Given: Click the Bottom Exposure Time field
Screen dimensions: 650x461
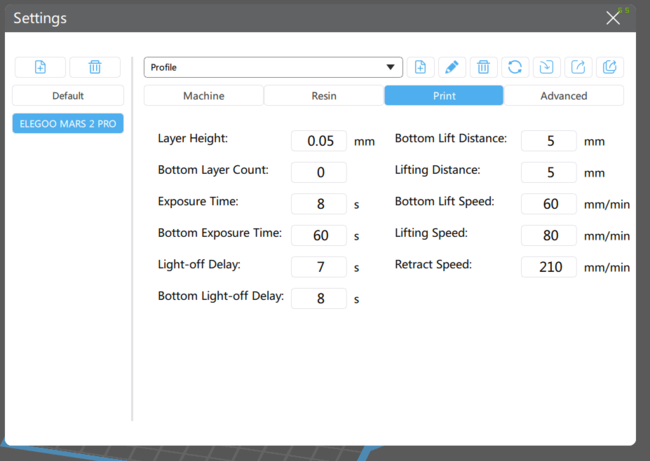Looking at the screenshot, I should point(319,236).
